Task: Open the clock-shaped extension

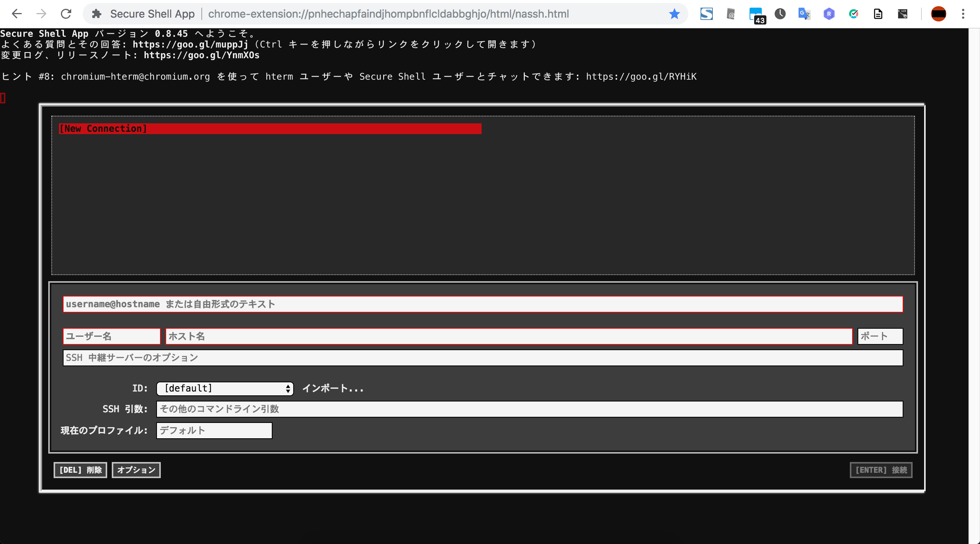Action: 780,14
